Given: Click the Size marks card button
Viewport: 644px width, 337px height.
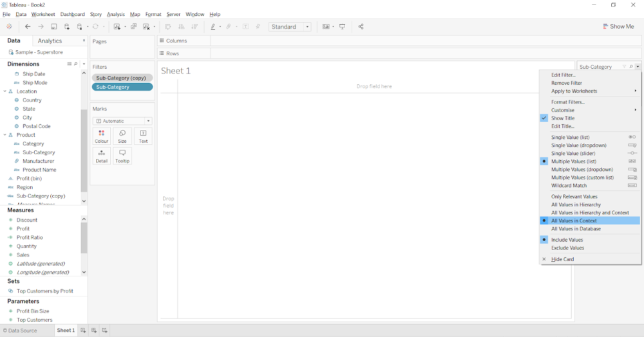Looking at the screenshot, I should (x=122, y=136).
